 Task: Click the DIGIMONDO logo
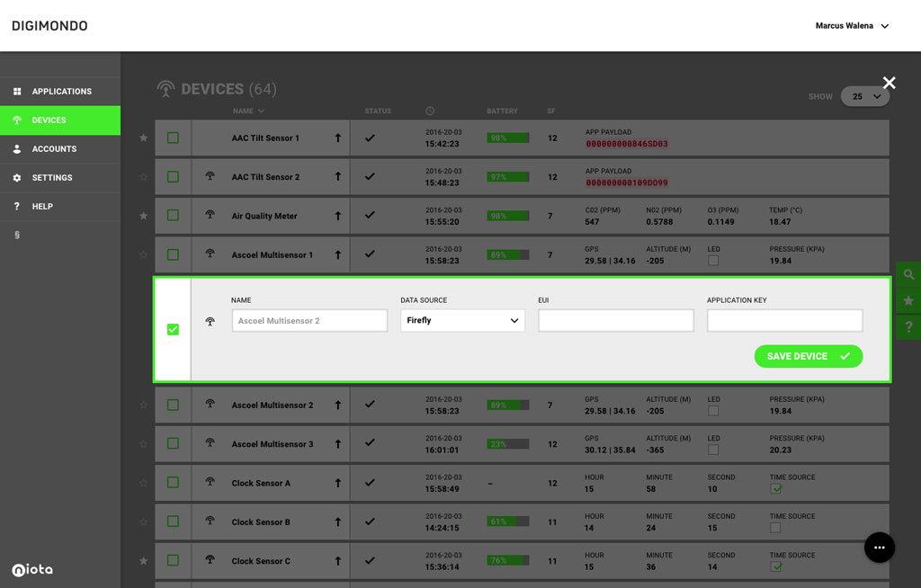pyautogui.click(x=50, y=26)
